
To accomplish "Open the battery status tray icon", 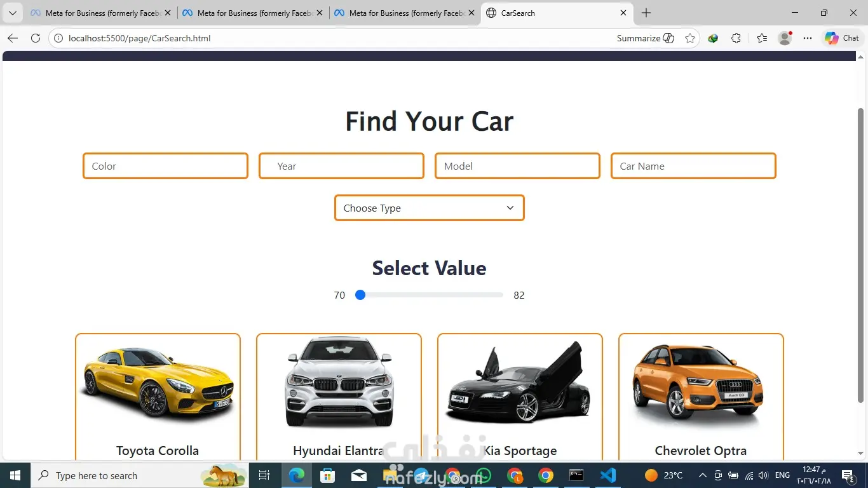I will (x=733, y=475).
